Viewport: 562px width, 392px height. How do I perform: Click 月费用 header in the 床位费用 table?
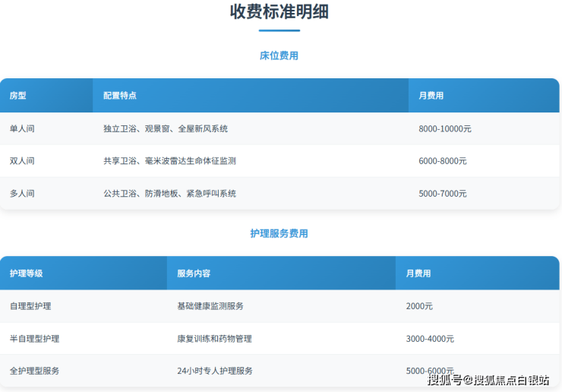431,96
